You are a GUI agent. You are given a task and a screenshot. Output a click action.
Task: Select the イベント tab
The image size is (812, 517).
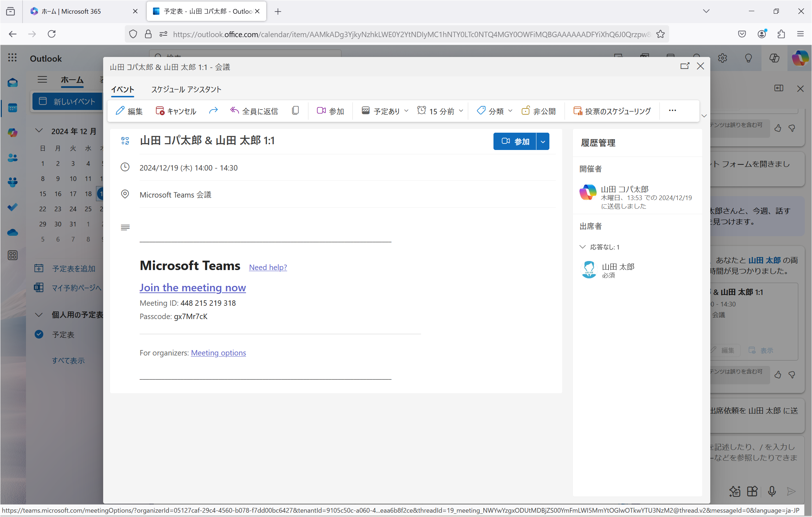123,89
